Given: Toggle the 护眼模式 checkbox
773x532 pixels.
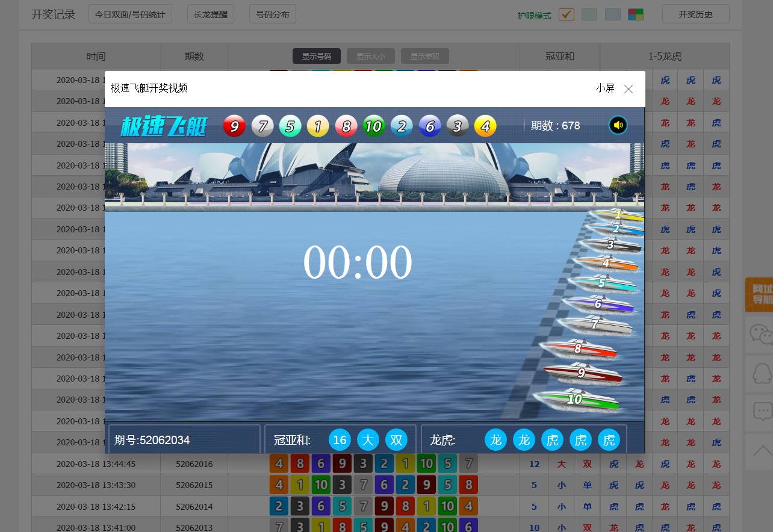Looking at the screenshot, I should [566, 14].
